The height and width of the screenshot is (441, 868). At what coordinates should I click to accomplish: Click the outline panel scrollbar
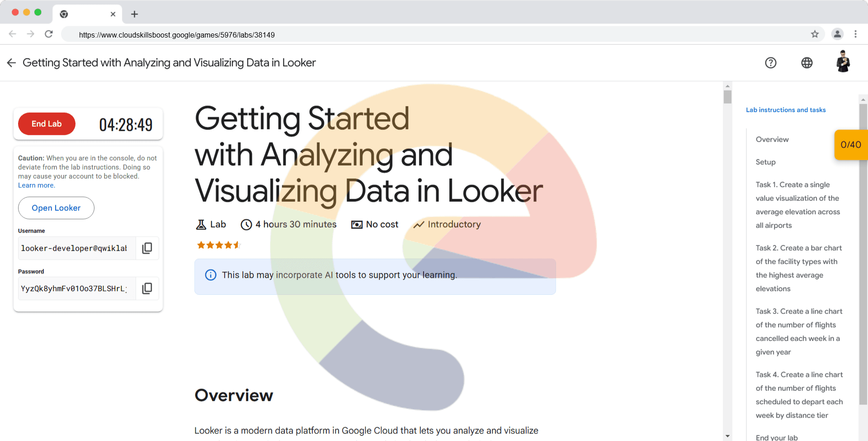[x=863, y=253]
